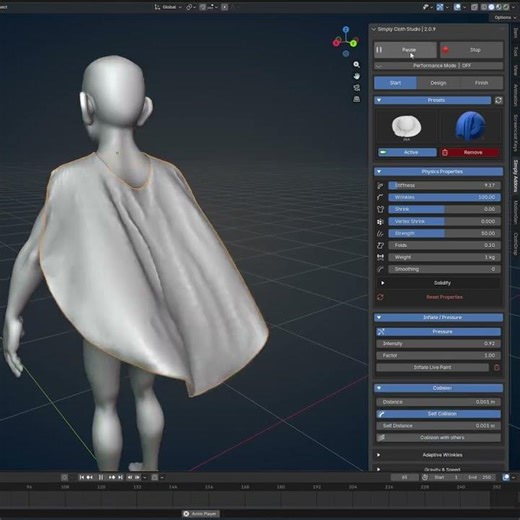
Task: Jump to the timeline start frame
Action: point(82,478)
